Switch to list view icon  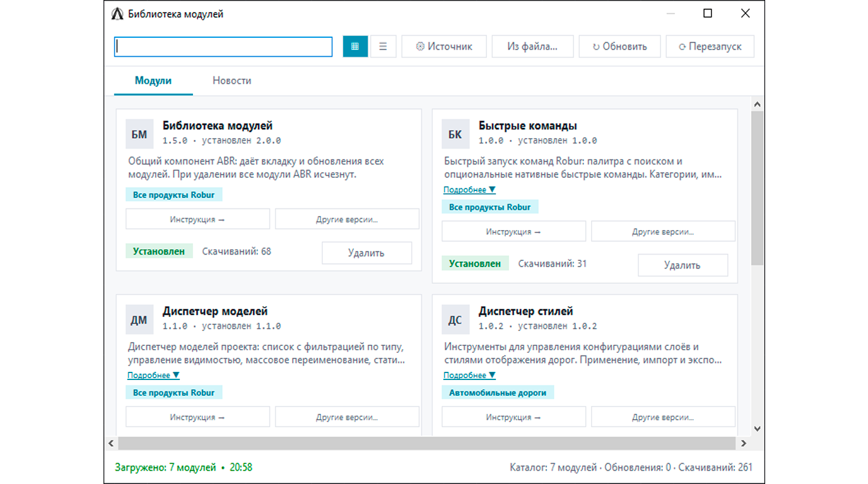[x=383, y=46]
